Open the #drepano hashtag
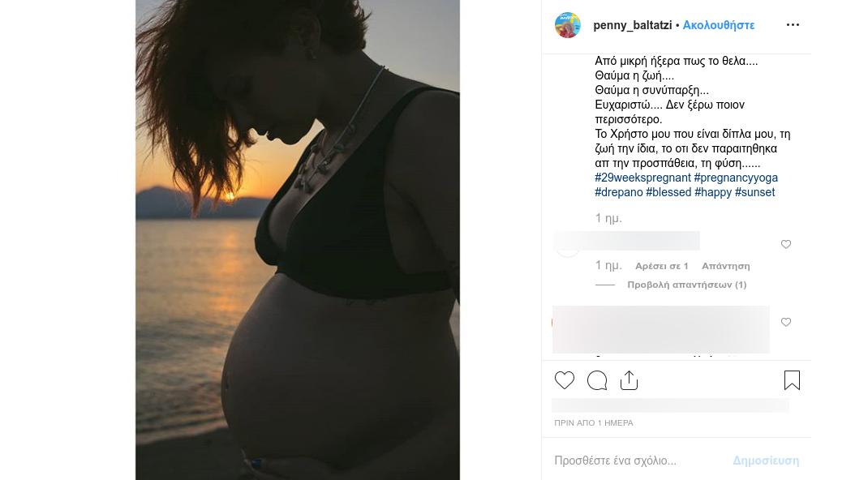Viewport: 868px width, 480px height. click(618, 192)
